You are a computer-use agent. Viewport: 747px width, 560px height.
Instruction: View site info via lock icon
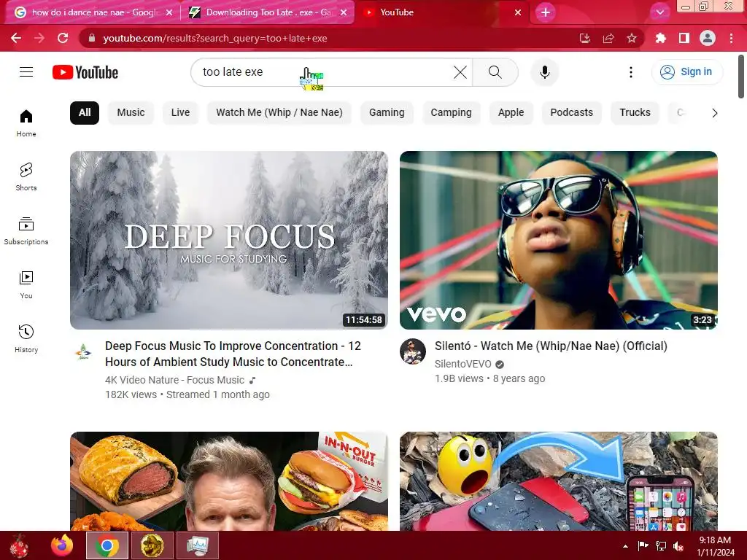[x=91, y=38]
